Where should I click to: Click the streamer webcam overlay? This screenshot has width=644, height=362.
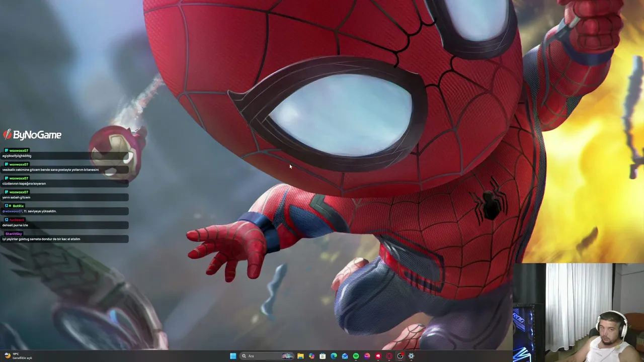click(579, 312)
